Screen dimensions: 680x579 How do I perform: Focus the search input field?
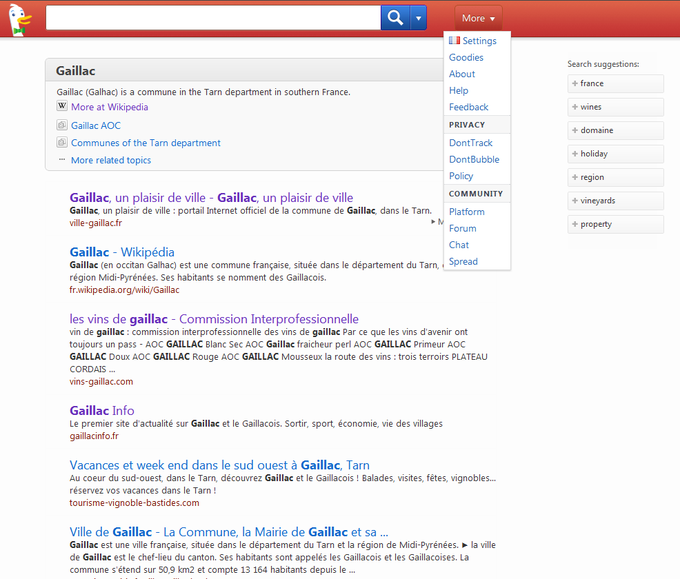[x=213, y=18]
